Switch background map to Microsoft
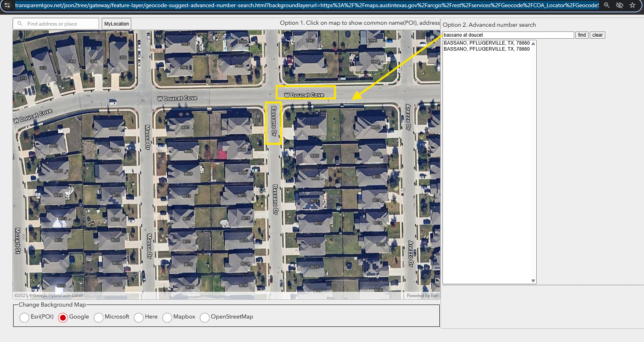644x342 pixels. click(99, 317)
